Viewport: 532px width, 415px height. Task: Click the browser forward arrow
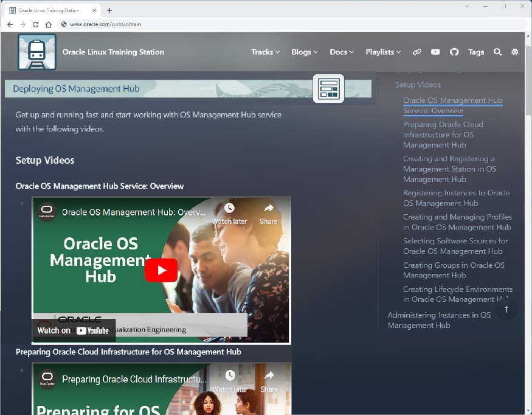tap(22, 24)
